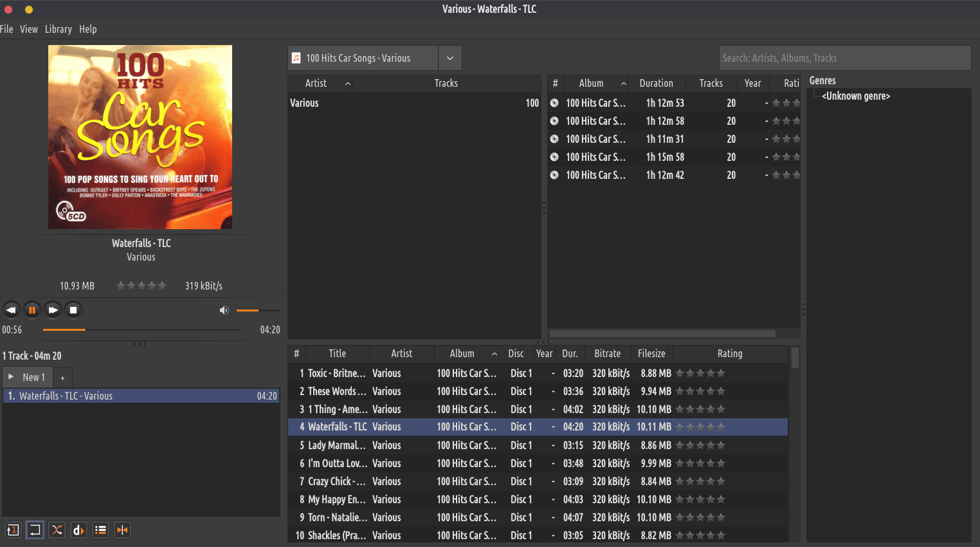
Task: Select track 8 My Happy En...
Action: pyautogui.click(x=538, y=499)
